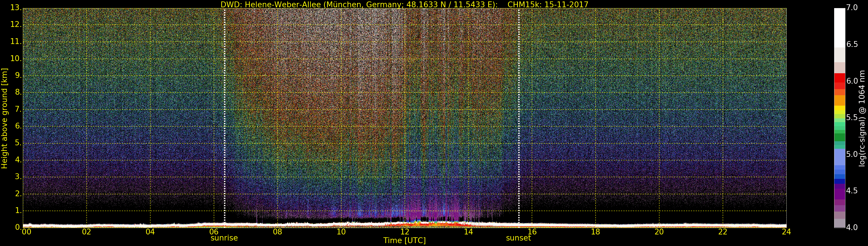Click the colorbar tick label 6.0
The height and width of the screenshot is (246, 868).
(852, 81)
